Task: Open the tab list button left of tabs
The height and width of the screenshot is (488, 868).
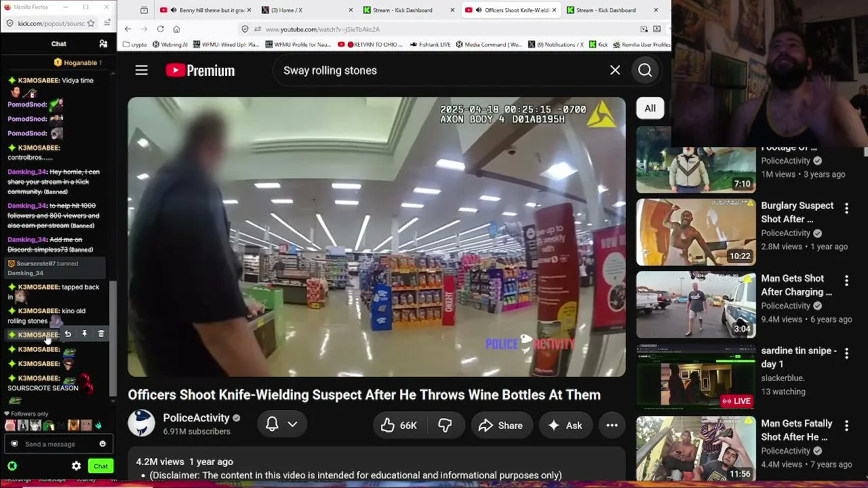Action: click(144, 10)
